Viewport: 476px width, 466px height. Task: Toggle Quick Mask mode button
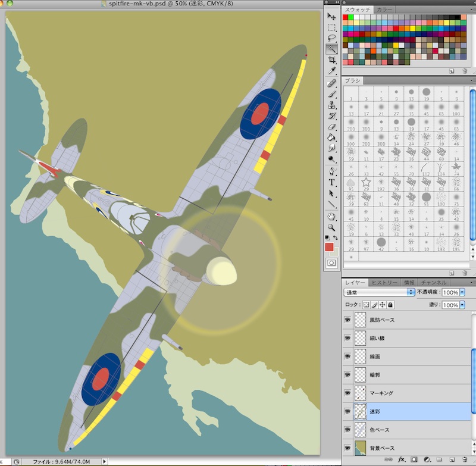coord(331,263)
